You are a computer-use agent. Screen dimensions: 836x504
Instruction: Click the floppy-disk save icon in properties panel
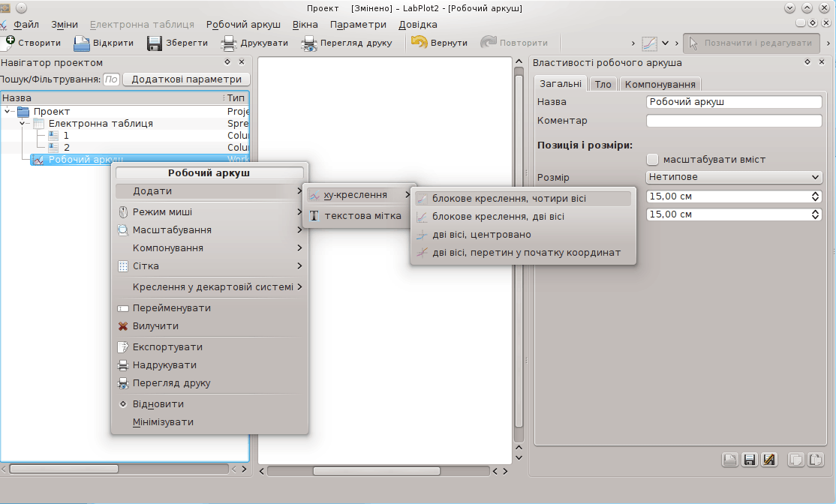click(x=749, y=460)
